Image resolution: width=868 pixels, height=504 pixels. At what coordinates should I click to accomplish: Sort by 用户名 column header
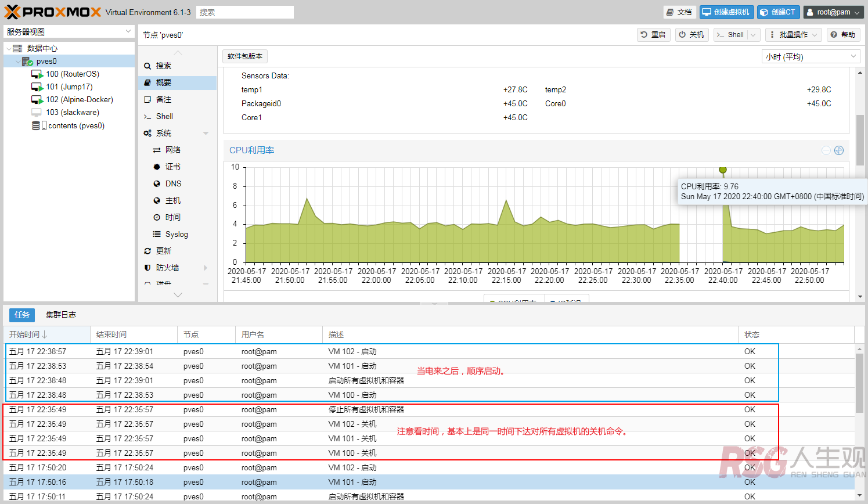tap(279, 334)
